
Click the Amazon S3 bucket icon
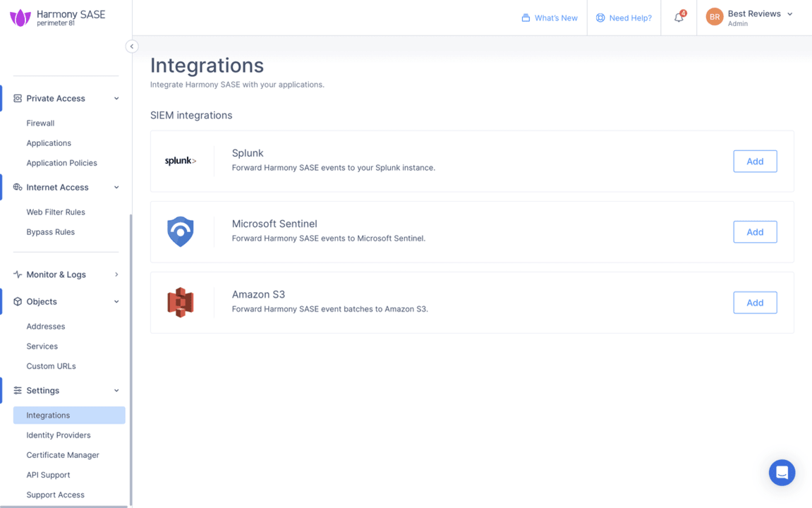click(x=181, y=302)
